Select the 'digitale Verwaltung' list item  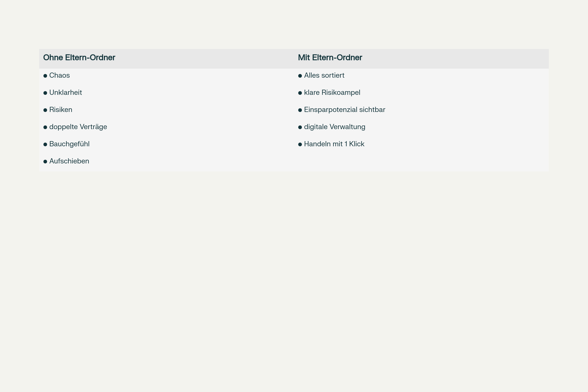pyautogui.click(x=334, y=127)
